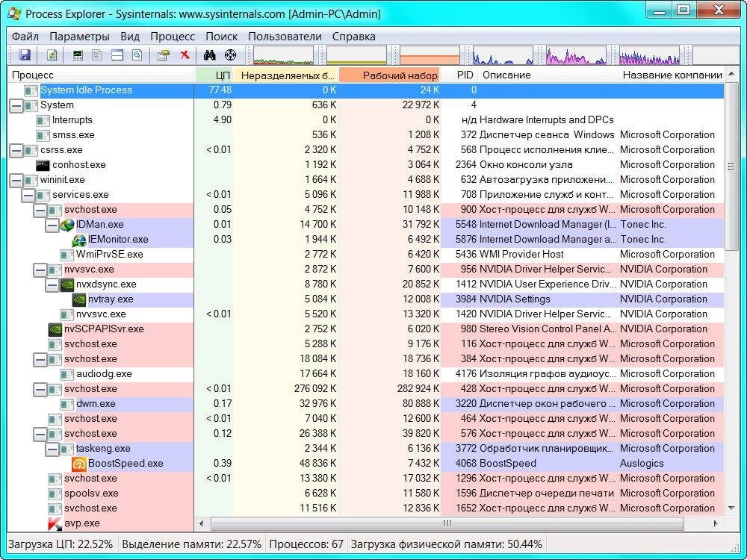
Task: Toggle Show Process Tree toolbar icon
Action: pos(97,55)
